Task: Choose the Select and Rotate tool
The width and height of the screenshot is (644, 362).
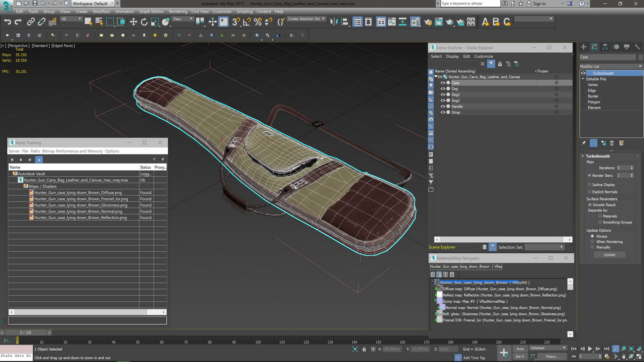Action: click(144, 22)
